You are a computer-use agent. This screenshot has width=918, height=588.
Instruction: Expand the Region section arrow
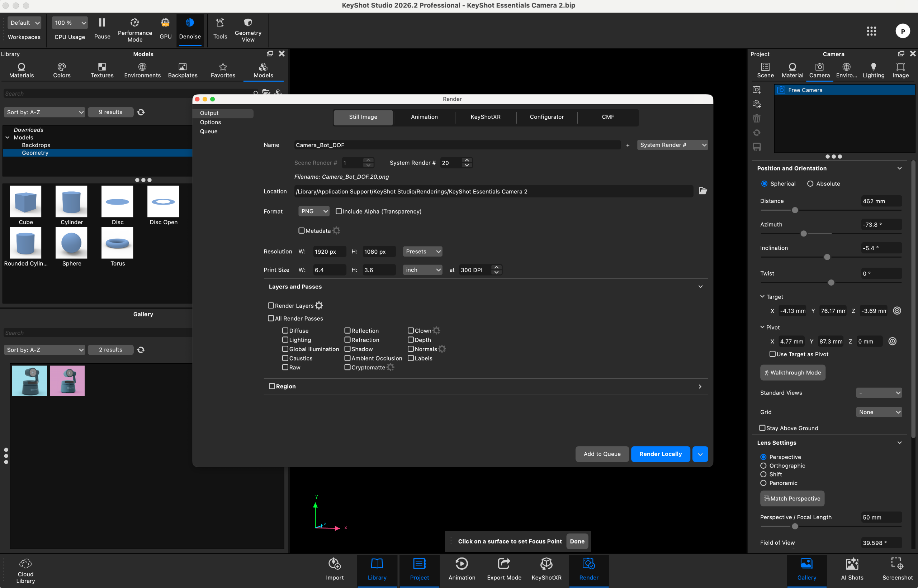[x=700, y=386]
